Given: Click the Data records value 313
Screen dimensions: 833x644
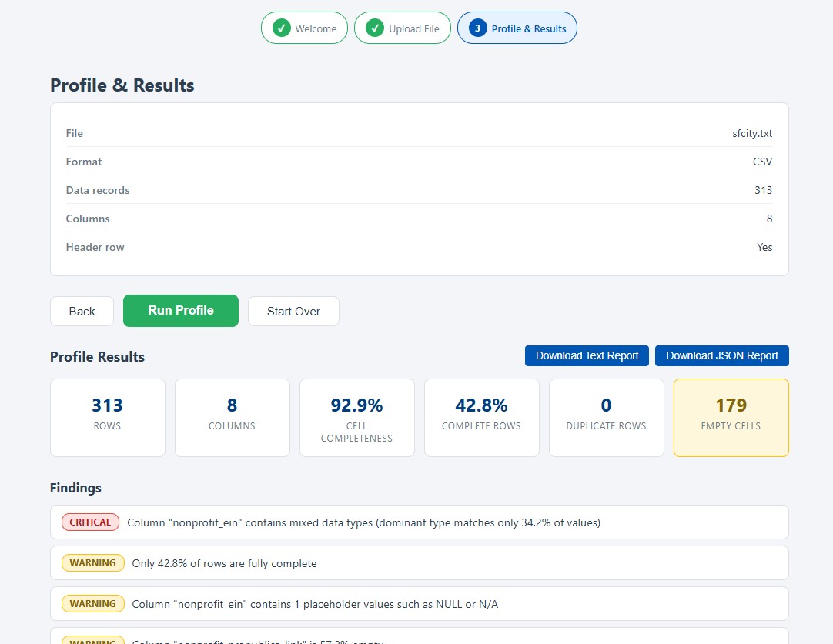Looking at the screenshot, I should pyautogui.click(x=764, y=190).
